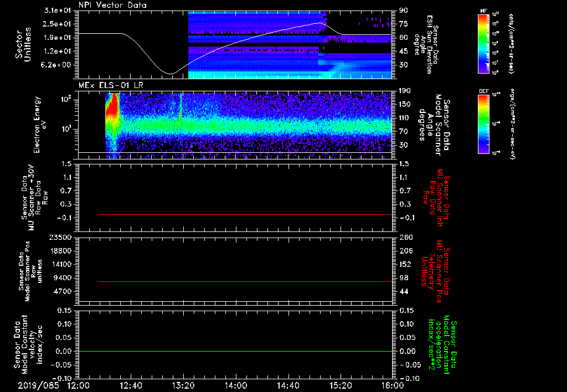The image size is (567, 392).
Task: Click the "12:40" time axis label
Action: [x=131, y=385]
